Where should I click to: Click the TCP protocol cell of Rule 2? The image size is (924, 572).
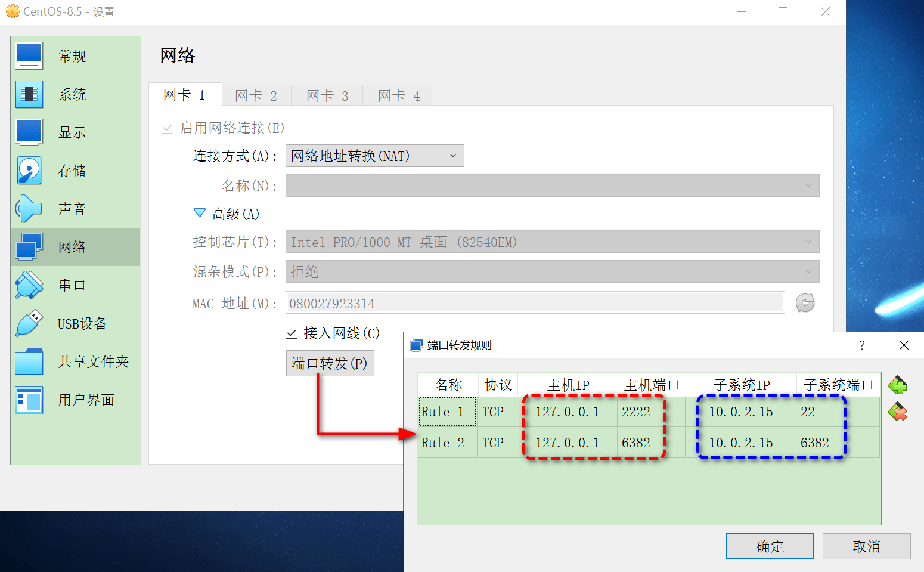tap(497, 443)
